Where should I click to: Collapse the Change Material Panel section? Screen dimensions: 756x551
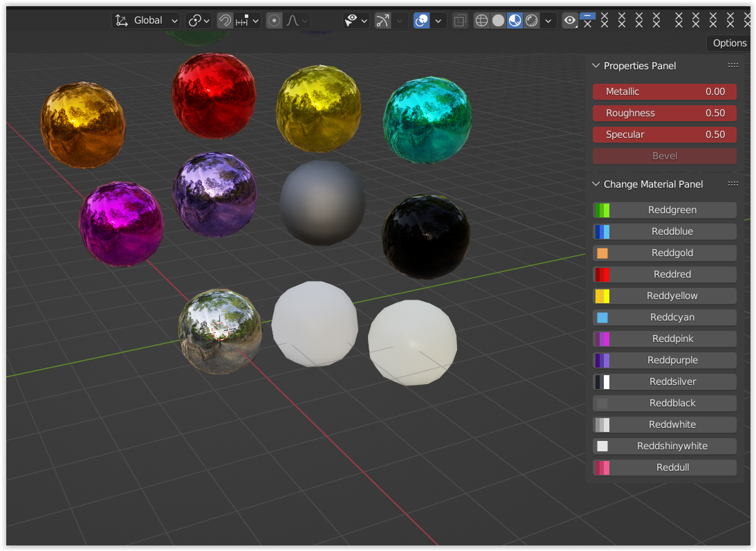click(x=596, y=184)
